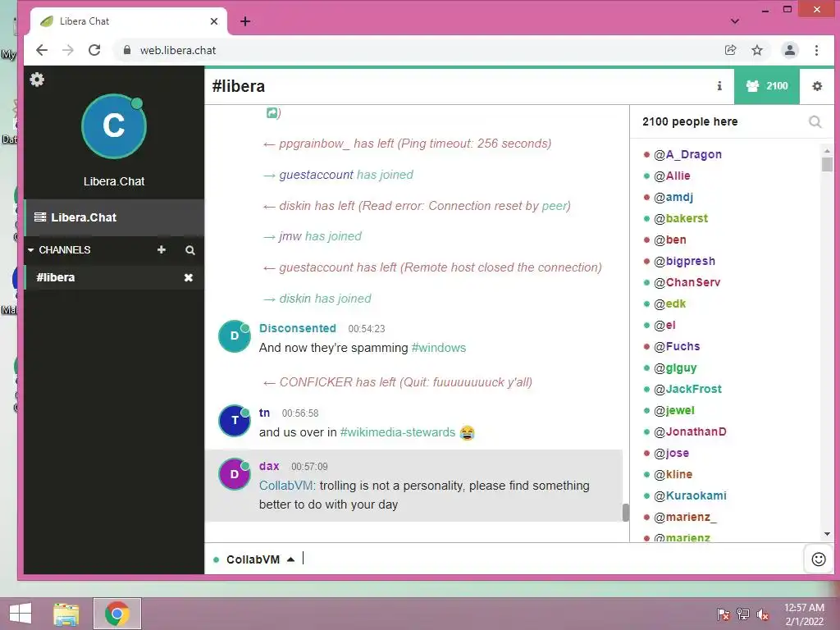This screenshot has height=630, width=840.
Task: Collapse the CHANNELS section arrow
Action: [x=31, y=250]
